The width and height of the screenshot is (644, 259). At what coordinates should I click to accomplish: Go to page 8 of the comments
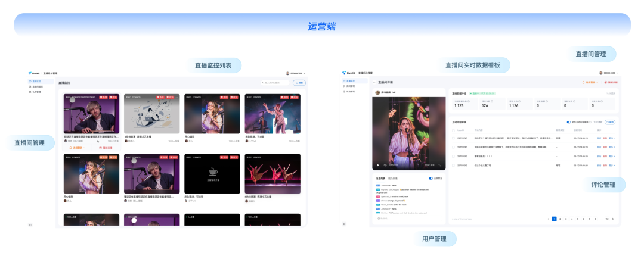pos(595,219)
